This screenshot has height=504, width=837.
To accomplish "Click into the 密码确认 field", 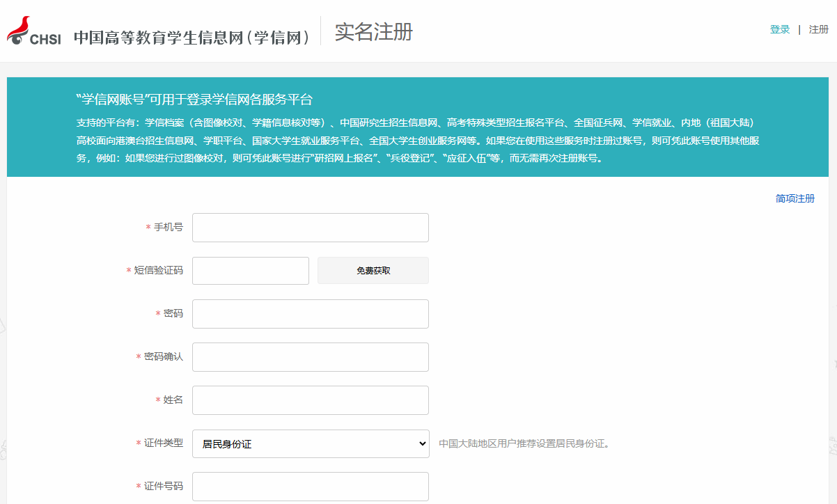I will tap(310, 357).
